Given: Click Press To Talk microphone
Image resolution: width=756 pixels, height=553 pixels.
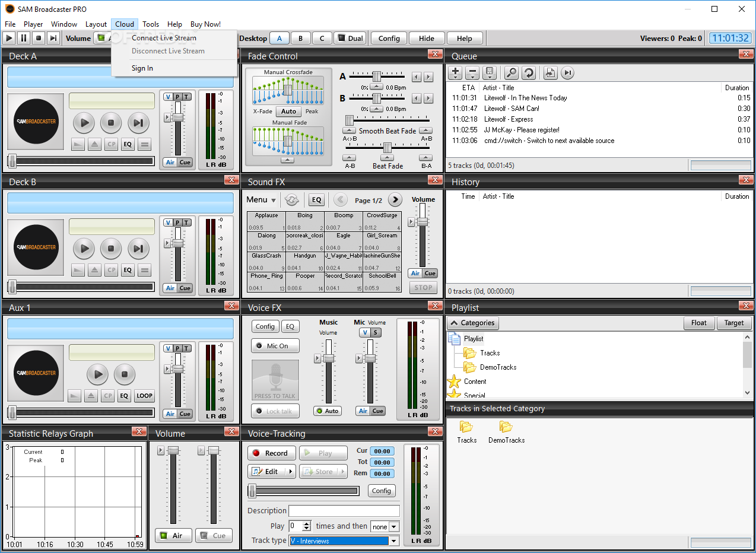Looking at the screenshot, I should (275, 380).
